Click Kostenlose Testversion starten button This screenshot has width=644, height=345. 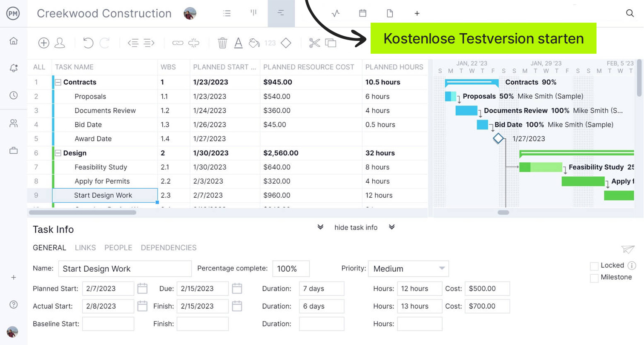click(483, 38)
